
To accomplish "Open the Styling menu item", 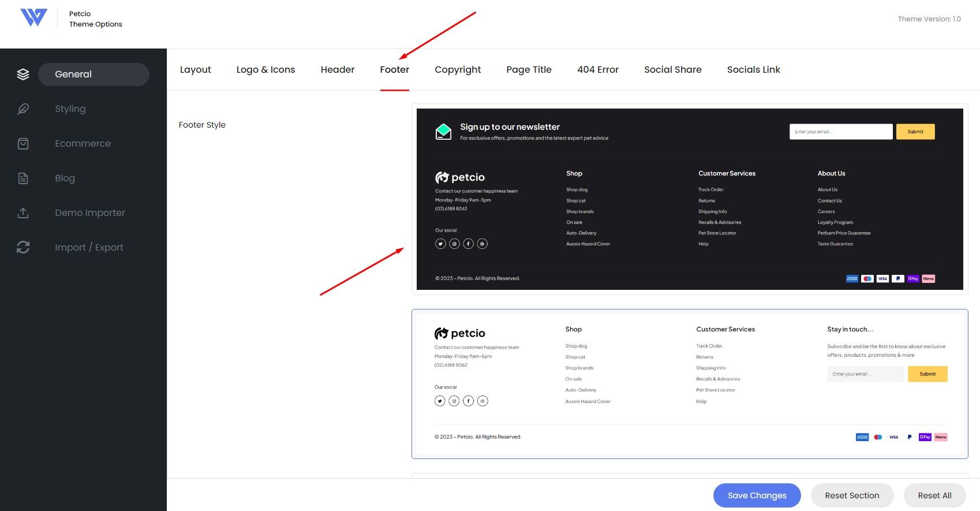I will pos(70,109).
